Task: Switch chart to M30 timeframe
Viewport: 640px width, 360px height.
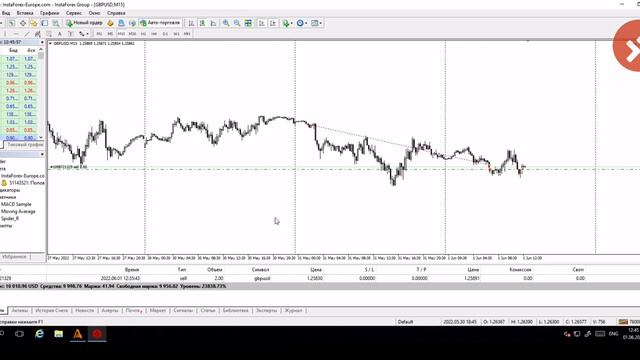Action: click(x=132, y=34)
